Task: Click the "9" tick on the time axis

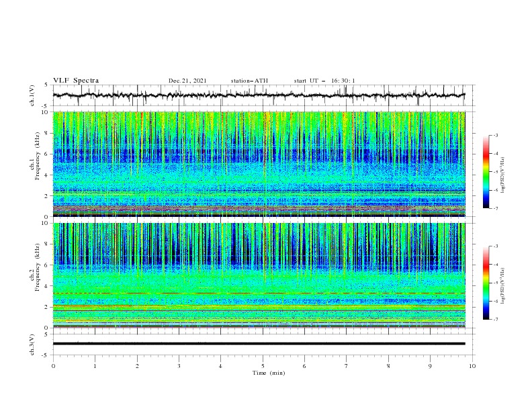Action: click(x=430, y=366)
